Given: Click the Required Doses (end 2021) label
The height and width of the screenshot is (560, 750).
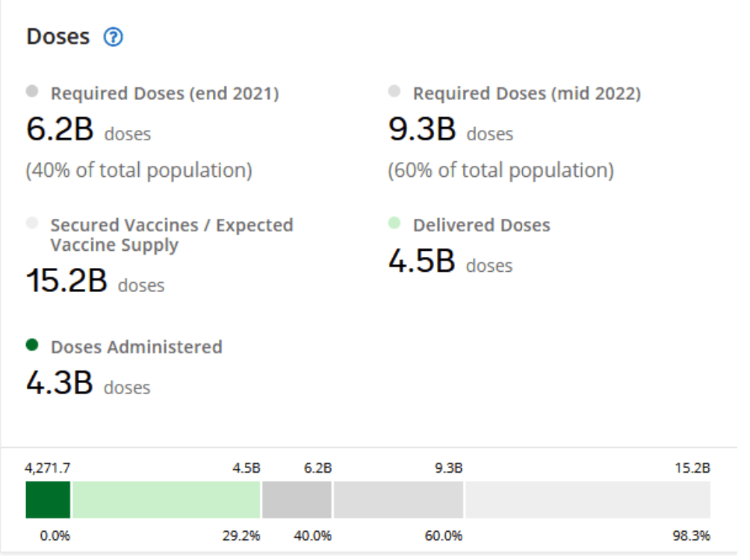Looking at the screenshot, I should click(164, 93).
